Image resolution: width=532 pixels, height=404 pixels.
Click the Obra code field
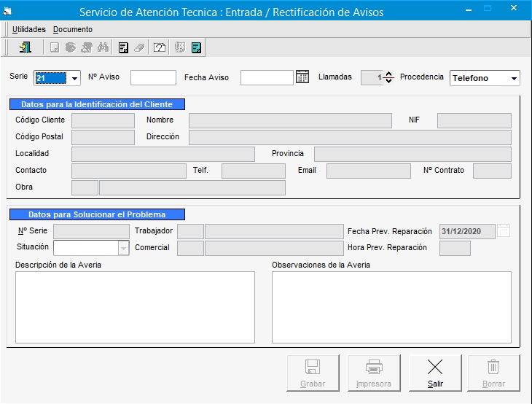tap(85, 187)
